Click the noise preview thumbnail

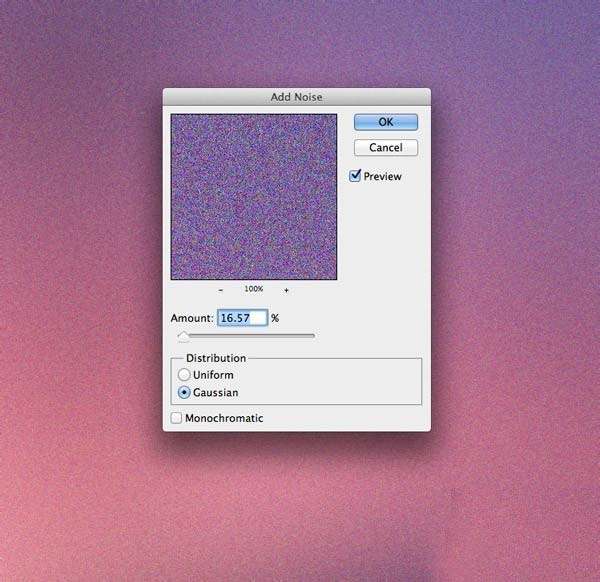tap(254, 197)
